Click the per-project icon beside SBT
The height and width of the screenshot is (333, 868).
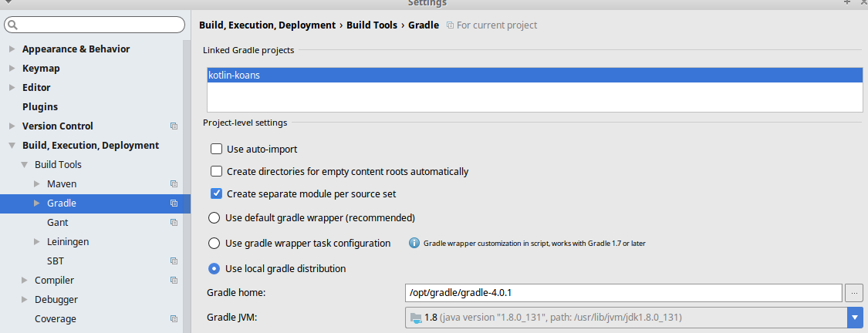tap(174, 261)
